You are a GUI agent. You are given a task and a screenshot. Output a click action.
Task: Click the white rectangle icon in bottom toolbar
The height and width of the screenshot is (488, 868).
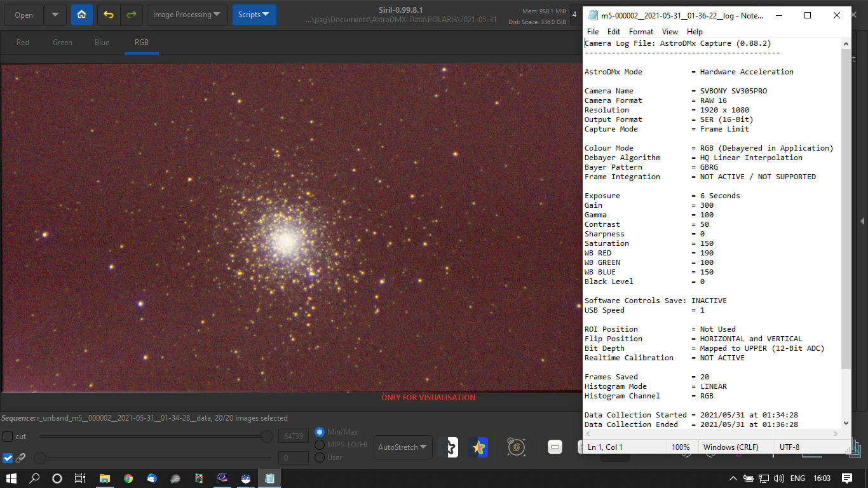(x=555, y=447)
